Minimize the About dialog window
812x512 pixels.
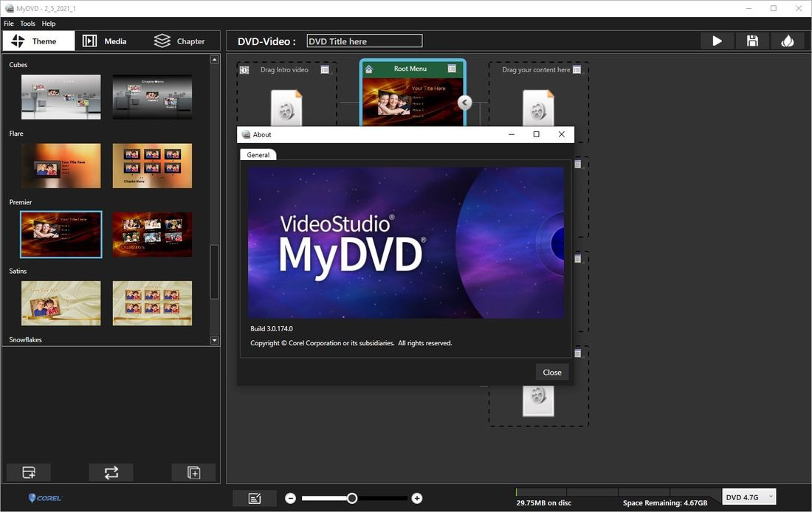512,134
